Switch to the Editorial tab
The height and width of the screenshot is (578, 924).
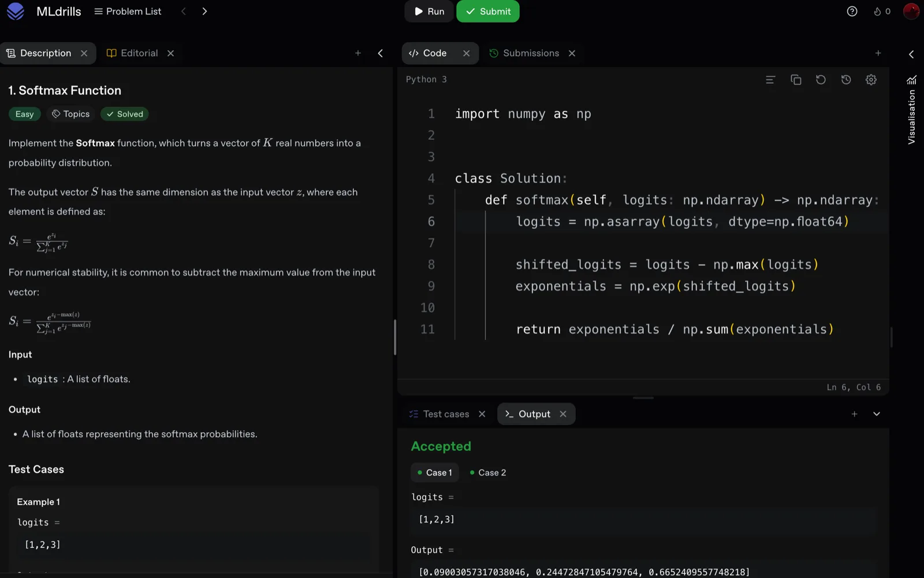(x=132, y=53)
